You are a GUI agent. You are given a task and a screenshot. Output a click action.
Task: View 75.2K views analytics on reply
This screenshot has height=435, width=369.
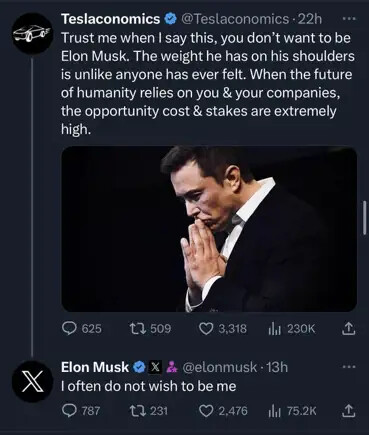pos(292,411)
